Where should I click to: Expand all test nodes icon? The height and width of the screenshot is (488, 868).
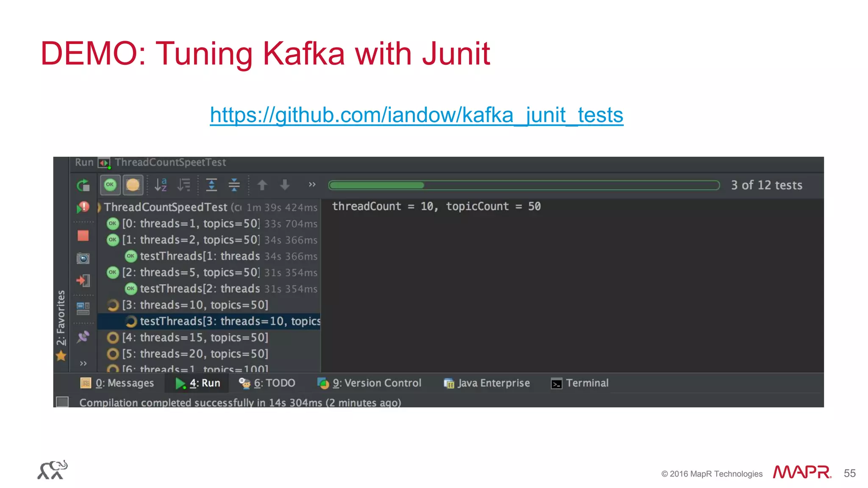(211, 185)
